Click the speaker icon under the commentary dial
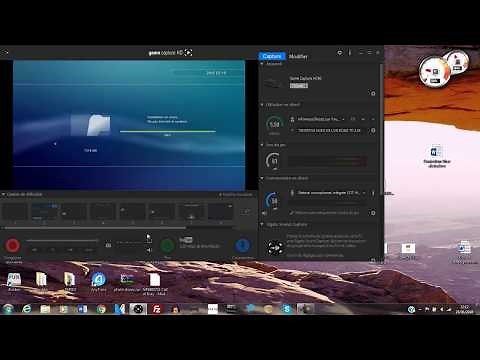 tap(265, 213)
